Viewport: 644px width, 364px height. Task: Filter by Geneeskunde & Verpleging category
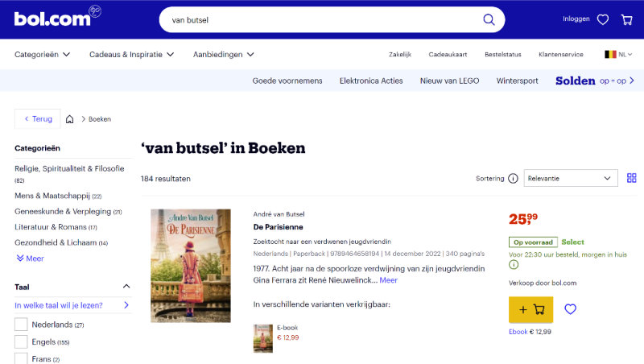[x=68, y=211]
